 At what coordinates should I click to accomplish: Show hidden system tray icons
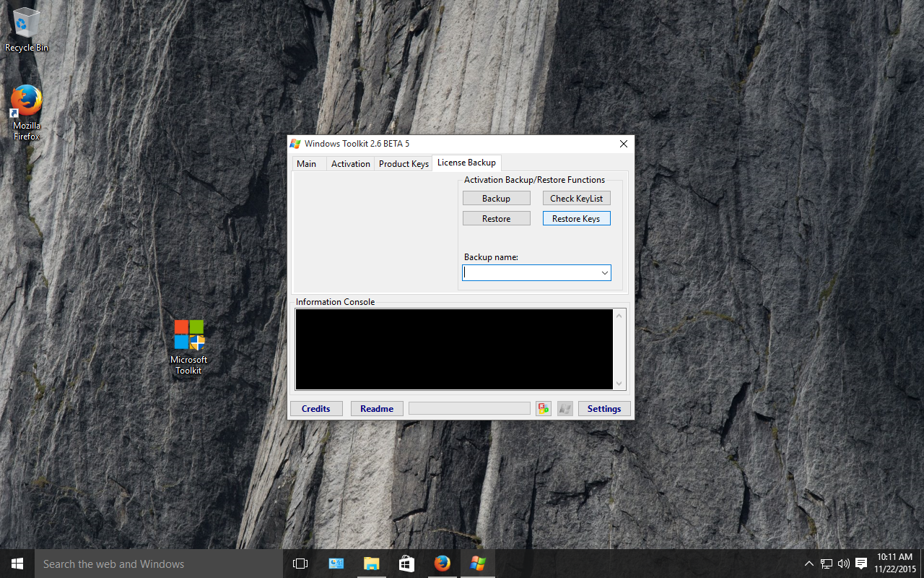808,564
